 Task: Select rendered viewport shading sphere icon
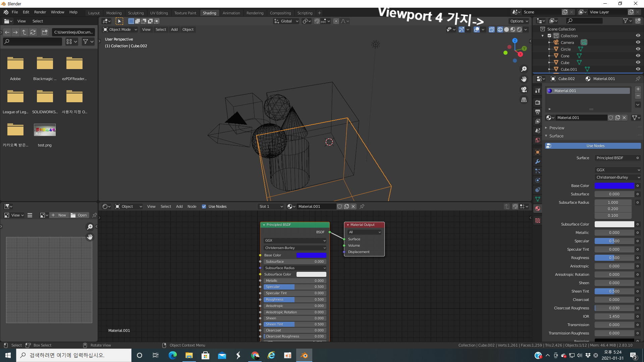click(x=519, y=29)
